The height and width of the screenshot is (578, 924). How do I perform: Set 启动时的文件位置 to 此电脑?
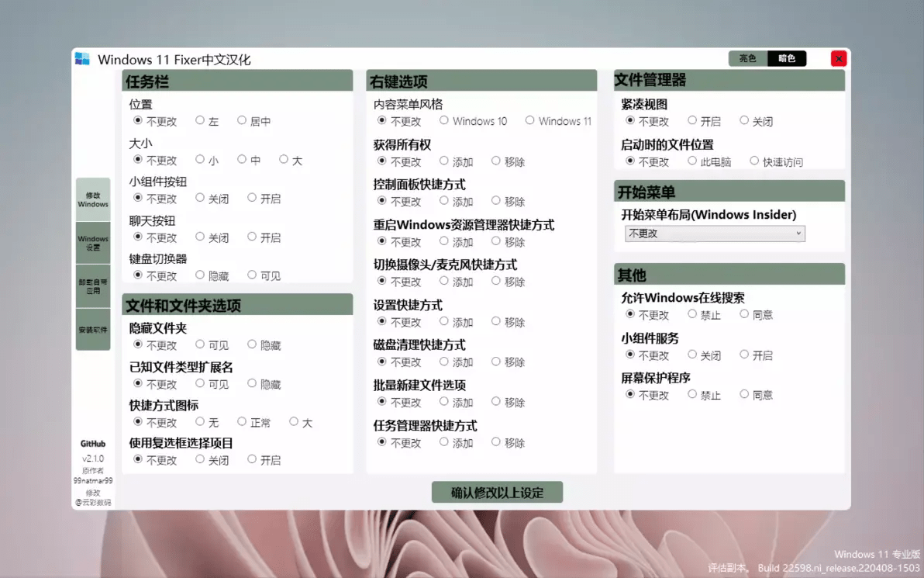[691, 161]
